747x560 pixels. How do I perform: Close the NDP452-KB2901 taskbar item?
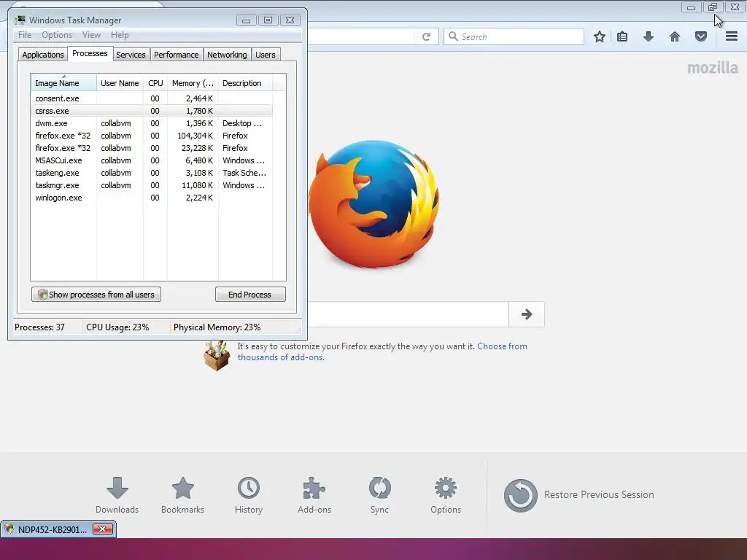point(102,529)
